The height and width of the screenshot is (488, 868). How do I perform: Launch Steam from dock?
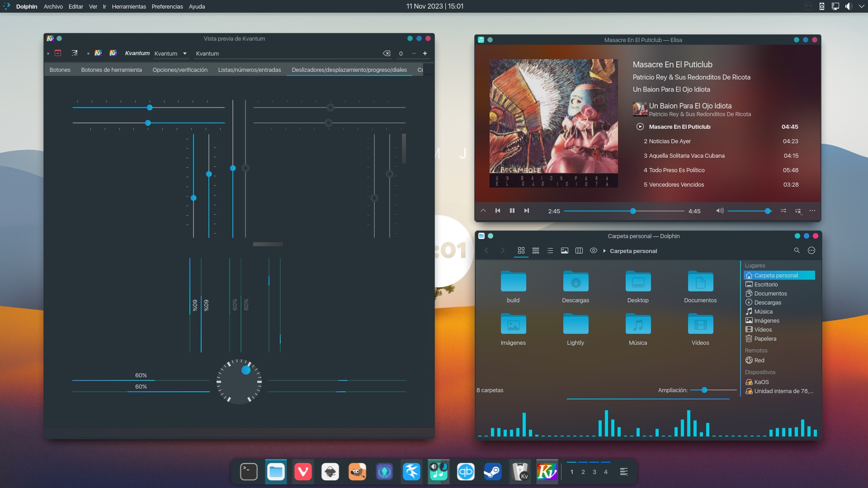coord(493,472)
